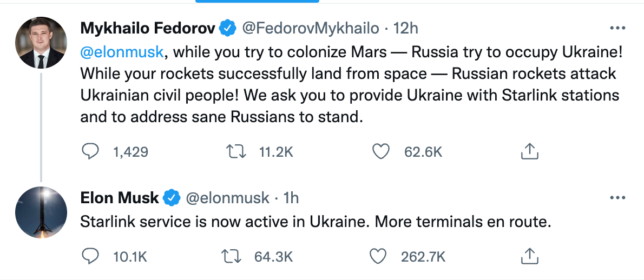This screenshot has height=280, width=644.
Task: Open Mykhailo Fedorov's profile name
Action: [147, 28]
